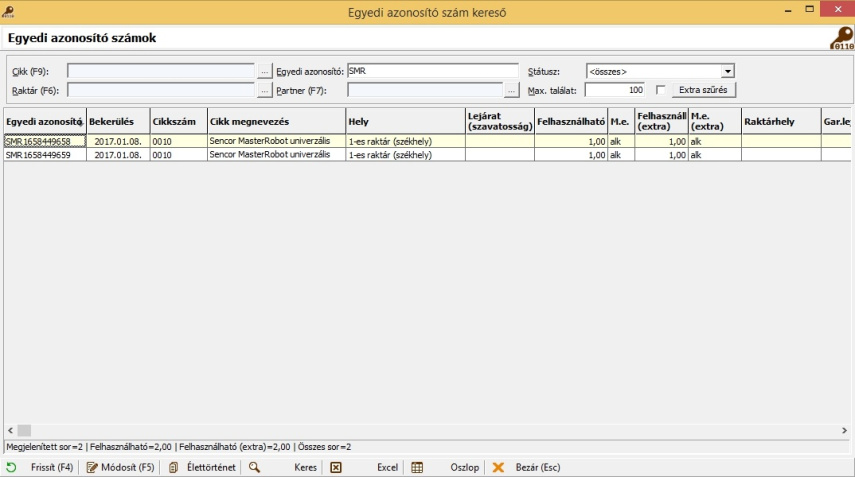Click the key icon in the header
Screen dimensions: 855x477
pos(839,38)
